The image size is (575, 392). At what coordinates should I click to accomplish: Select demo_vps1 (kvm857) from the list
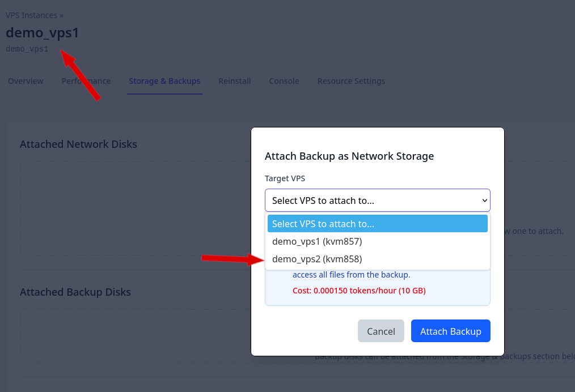click(317, 241)
